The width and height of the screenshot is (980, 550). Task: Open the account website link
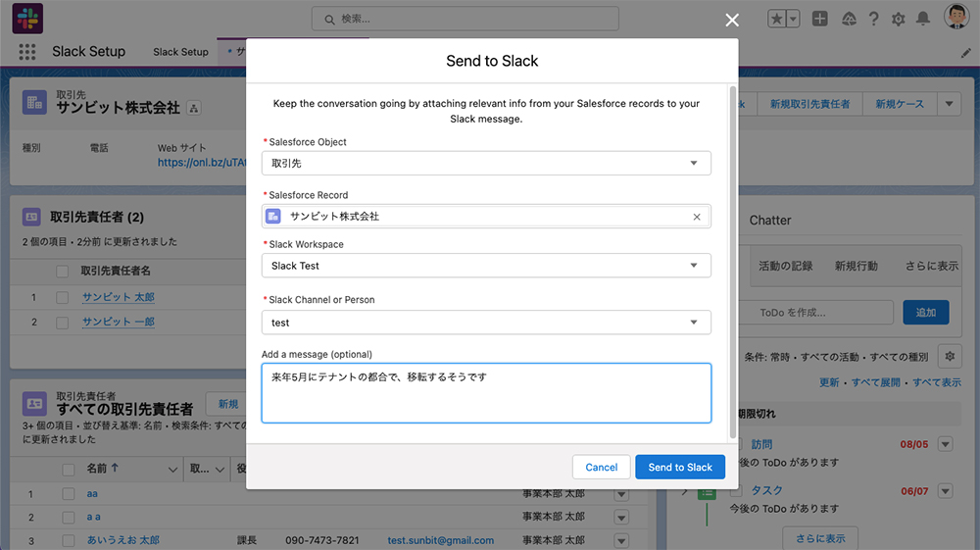click(x=201, y=163)
